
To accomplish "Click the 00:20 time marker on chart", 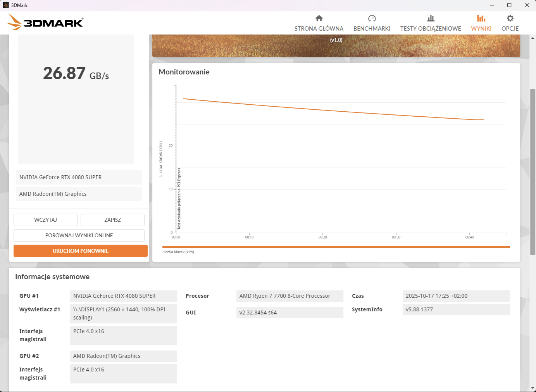I will pyautogui.click(x=323, y=237).
